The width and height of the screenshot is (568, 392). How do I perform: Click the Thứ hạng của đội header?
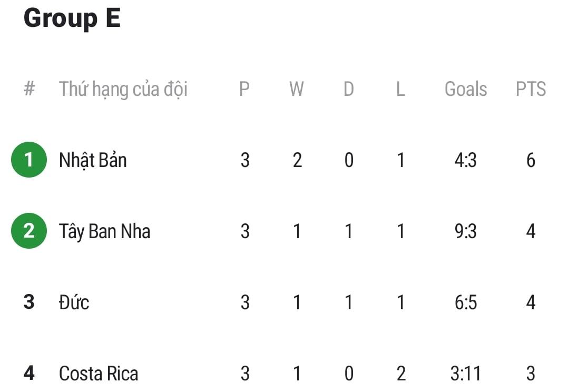click(x=123, y=89)
